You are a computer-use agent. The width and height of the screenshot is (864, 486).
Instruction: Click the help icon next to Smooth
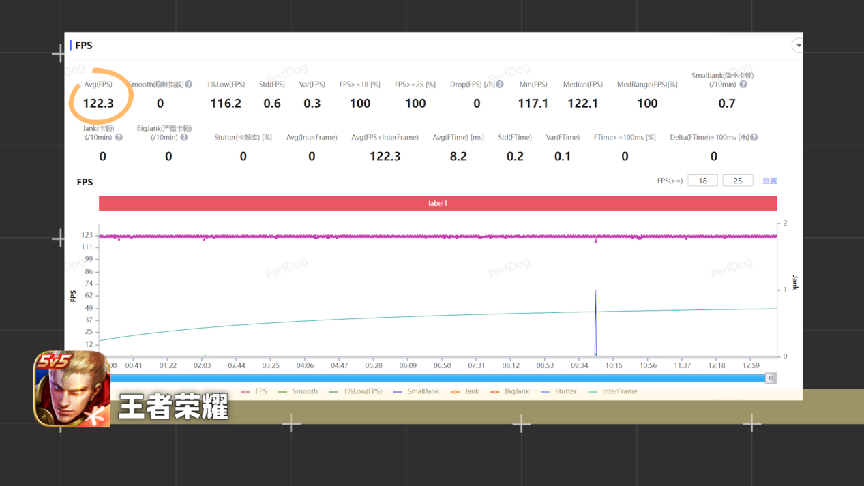point(188,84)
